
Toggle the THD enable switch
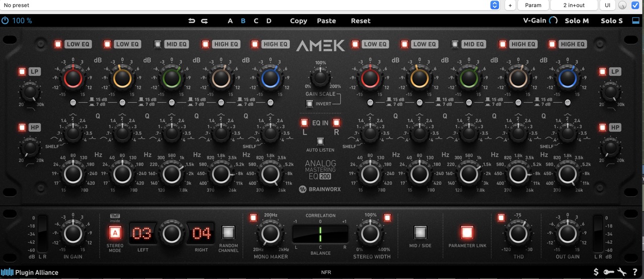pyautogui.click(x=501, y=218)
